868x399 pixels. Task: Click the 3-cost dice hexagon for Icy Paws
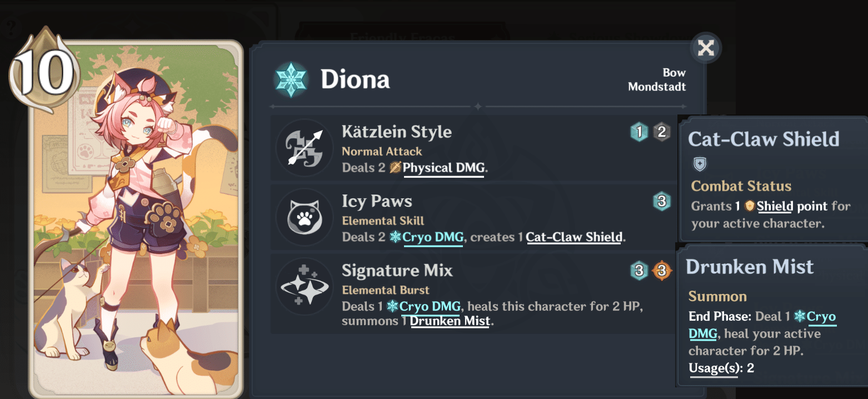[x=662, y=202]
